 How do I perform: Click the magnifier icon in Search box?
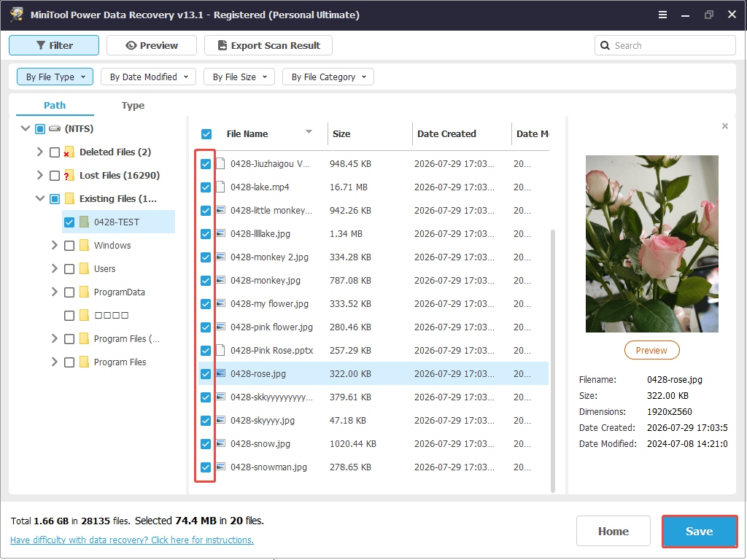coord(605,45)
